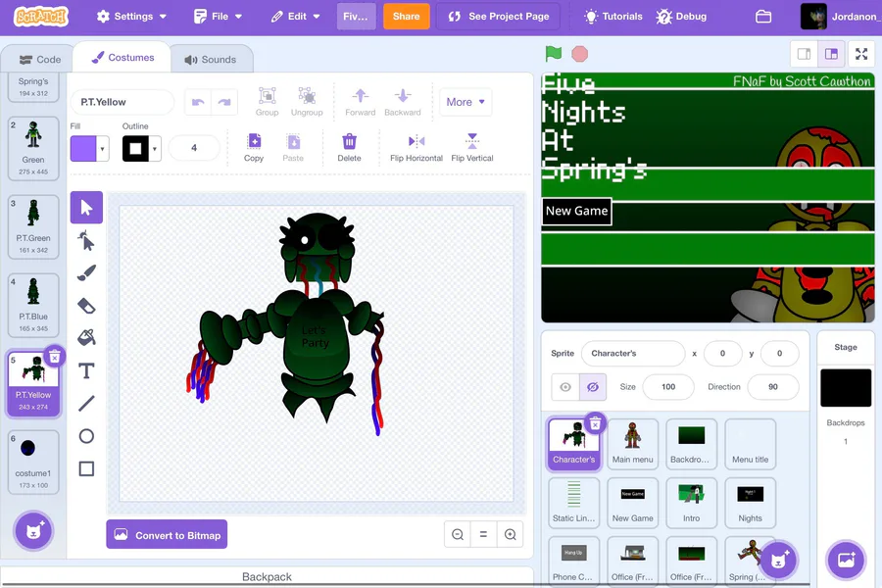Click New Game on the stage

576,211
